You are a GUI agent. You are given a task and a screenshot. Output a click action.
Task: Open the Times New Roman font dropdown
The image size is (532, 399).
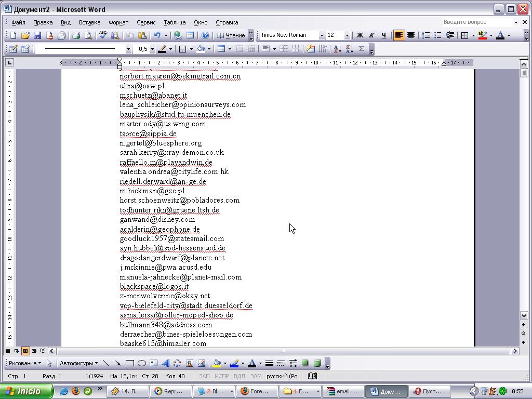pos(322,35)
